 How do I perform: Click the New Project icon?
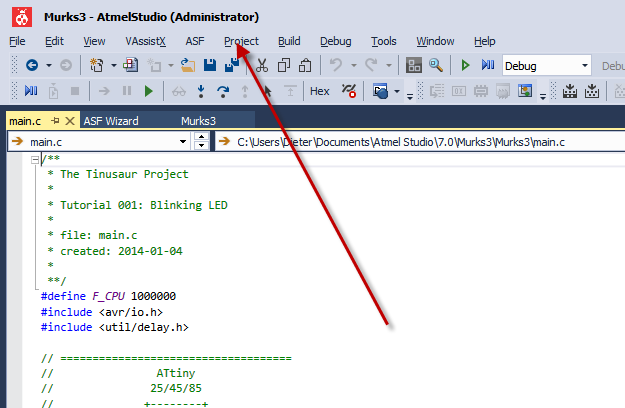[96, 65]
